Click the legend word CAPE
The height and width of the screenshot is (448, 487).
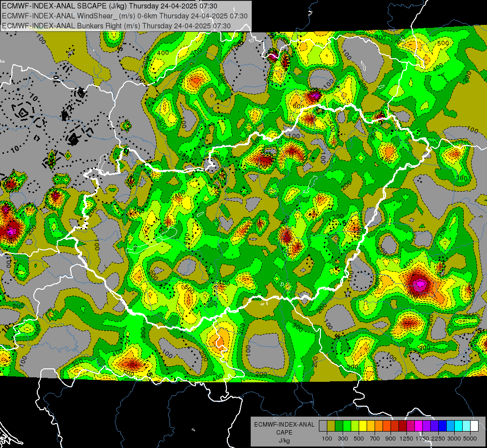284,433
